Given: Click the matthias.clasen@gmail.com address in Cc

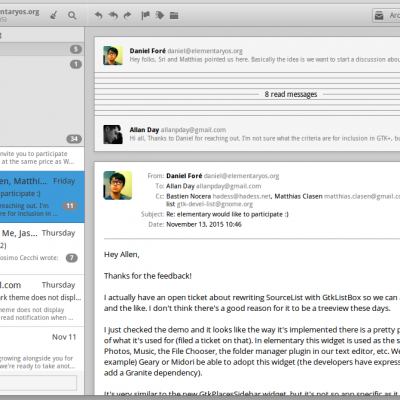Looking at the screenshot, I should click(362, 196).
